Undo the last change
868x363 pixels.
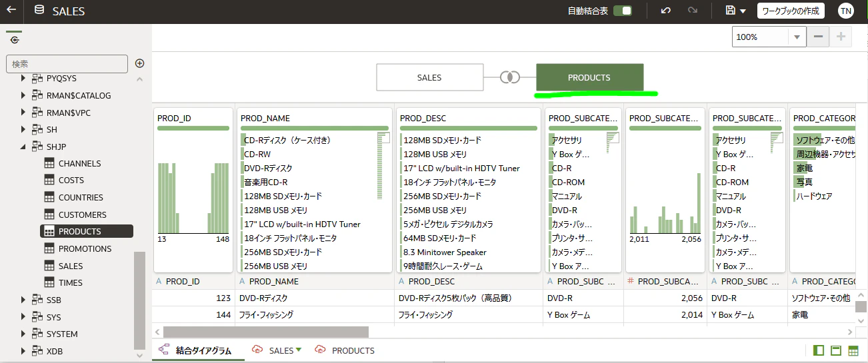pos(665,11)
